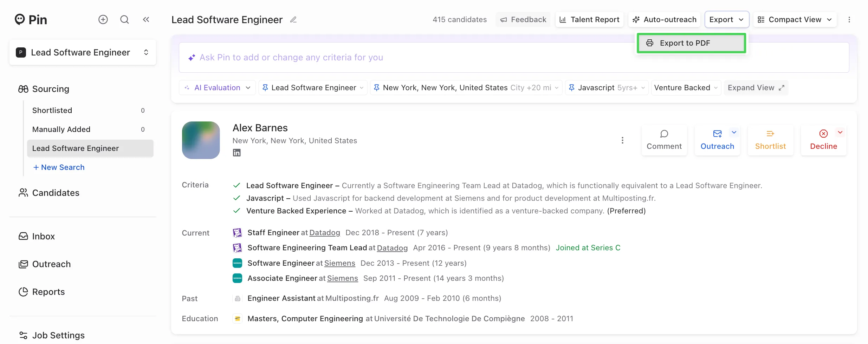Click the sparkle icon in Ask Pin field
This screenshot has height=344, width=868.
pyautogui.click(x=192, y=58)
